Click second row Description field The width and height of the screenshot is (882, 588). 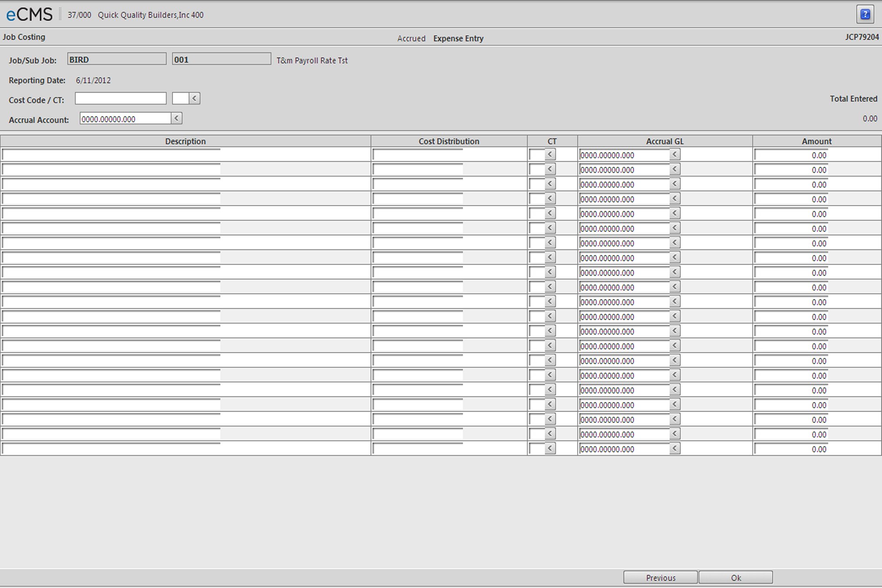[x=111, y=169]
